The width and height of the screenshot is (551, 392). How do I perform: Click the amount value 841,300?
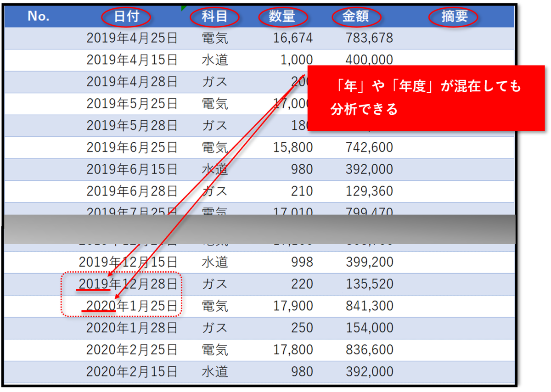point(369,306)
